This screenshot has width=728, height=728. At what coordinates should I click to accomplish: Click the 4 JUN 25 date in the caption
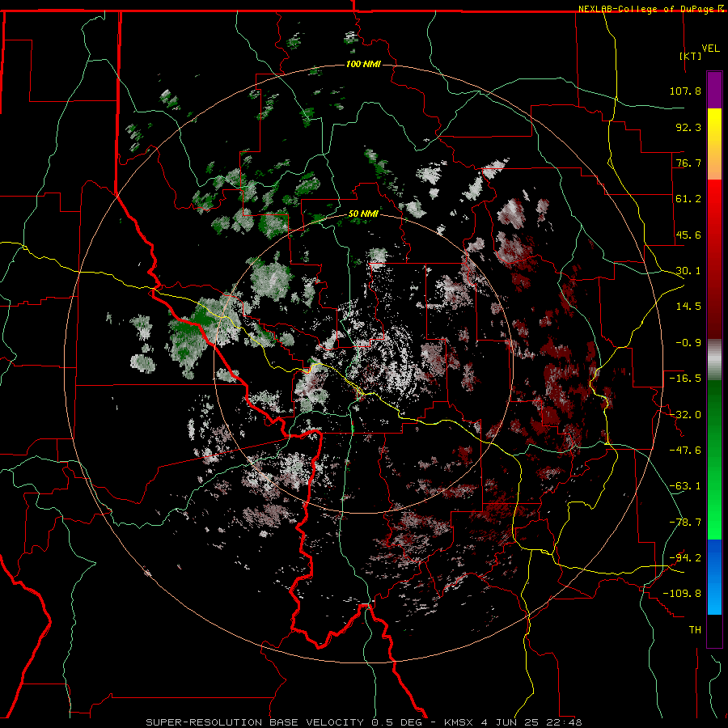pos(511,722)
